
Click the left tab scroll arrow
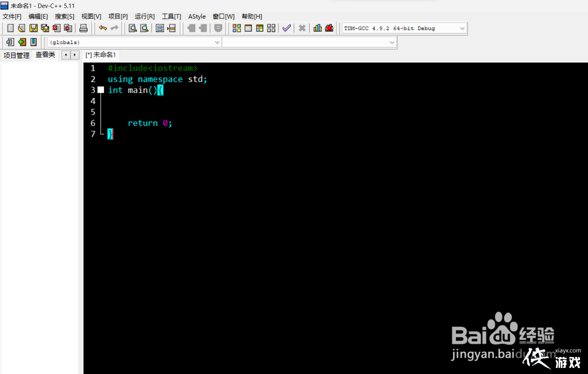(x=66, y=55)
